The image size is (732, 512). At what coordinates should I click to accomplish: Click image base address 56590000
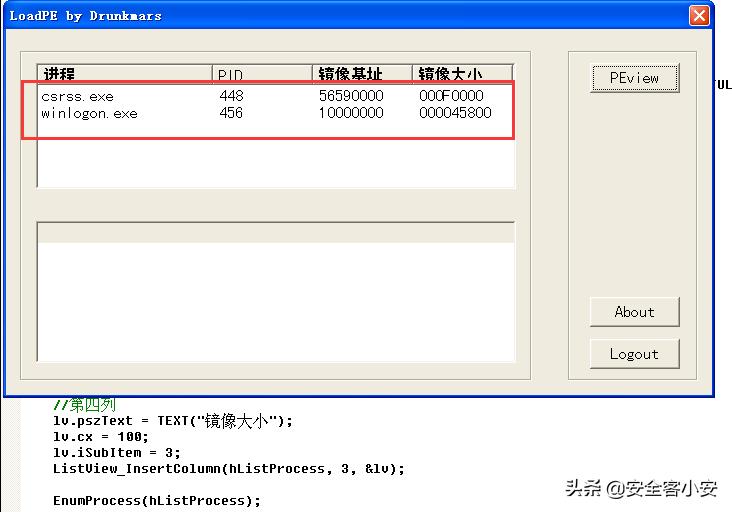click(351, 96)
